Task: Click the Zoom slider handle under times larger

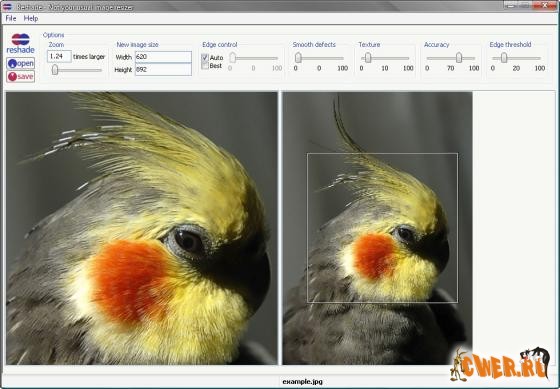Action: tap(55, 70)
